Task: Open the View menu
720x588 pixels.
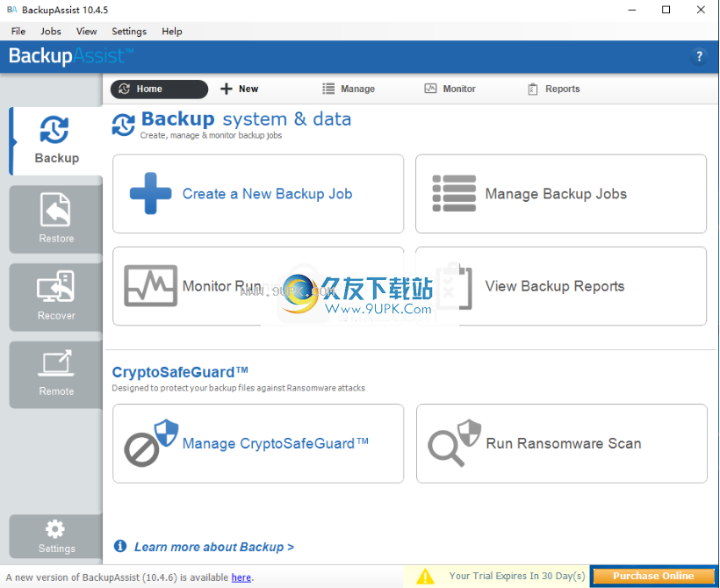Action: pos(86,32)
